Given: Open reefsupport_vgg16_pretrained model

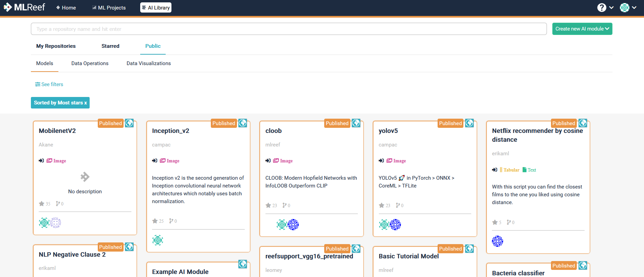Looking at the screenshot, I should click(309, 256).
